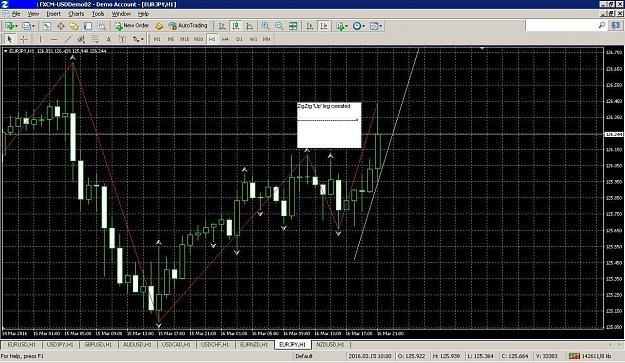Switch to USDCAD,H1 chart tab

(176, 345)
